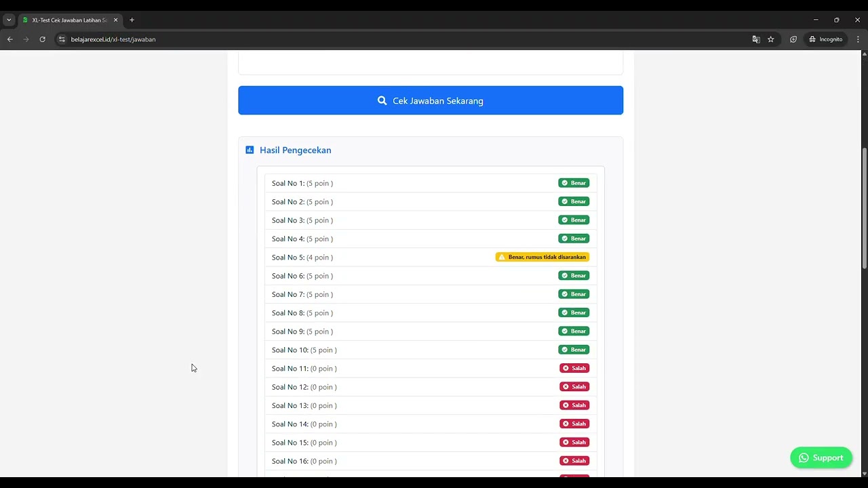
Task: Click the Benar badge for Soal No 6
Action: [574, 275]
